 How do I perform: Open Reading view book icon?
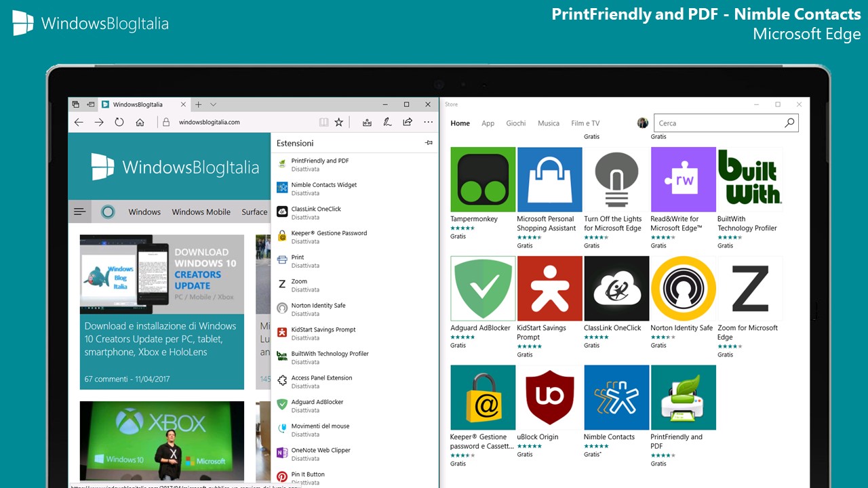tap(324, 122)
